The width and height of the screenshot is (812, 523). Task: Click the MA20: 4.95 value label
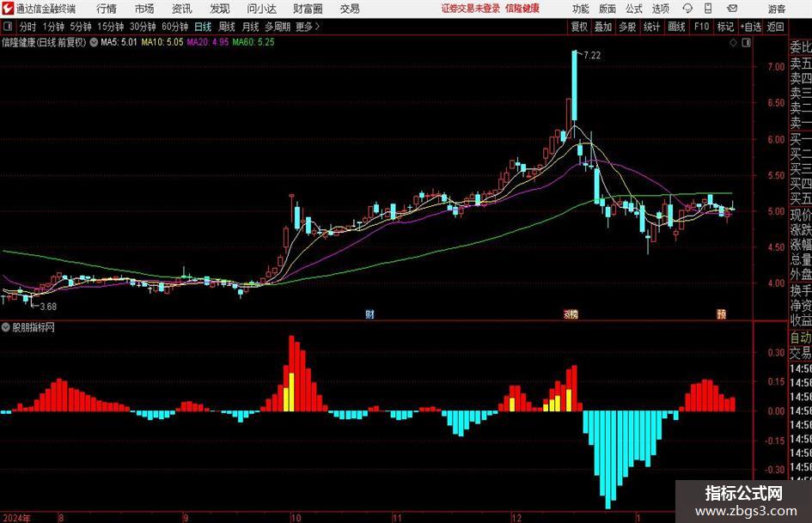coord(208,42)
